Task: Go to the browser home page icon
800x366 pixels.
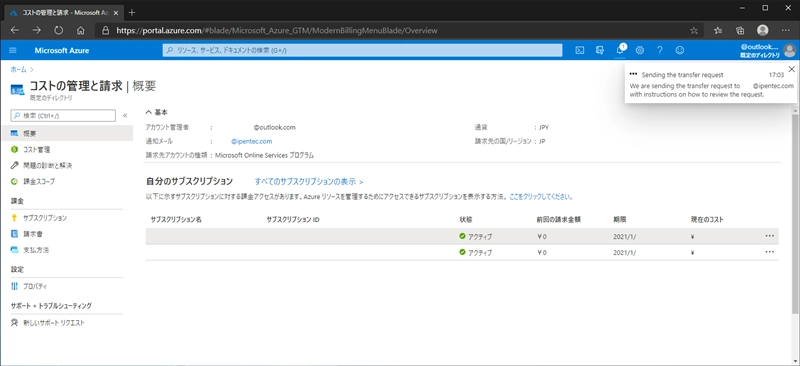Action: pos(80,31)
